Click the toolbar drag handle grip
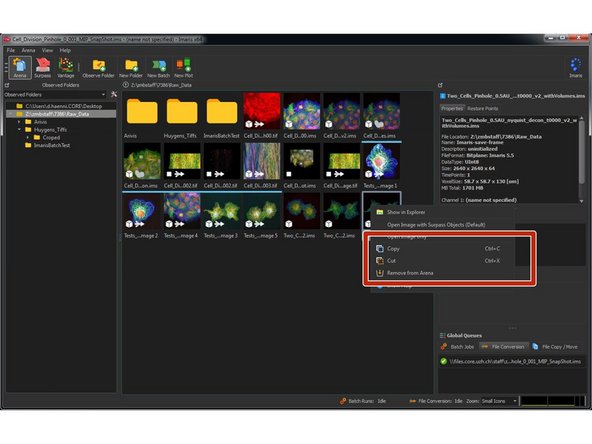The image size is (592, 444). click(x=6, y=67)
